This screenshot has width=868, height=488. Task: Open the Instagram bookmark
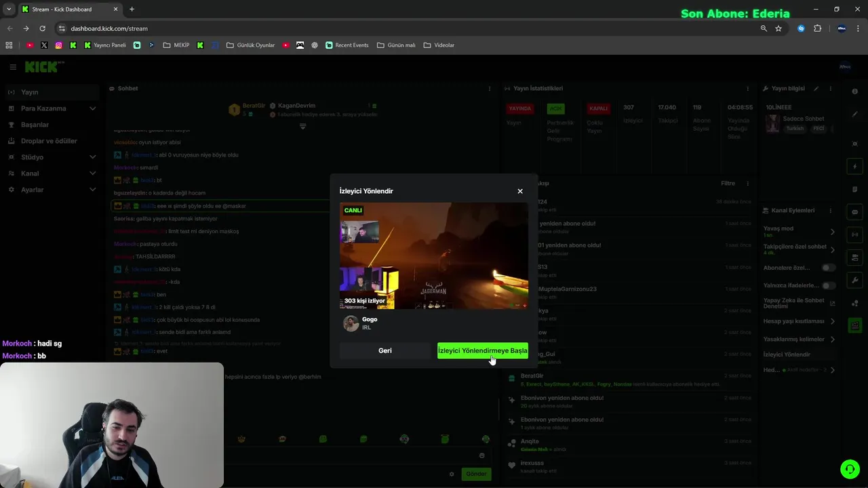59,45
